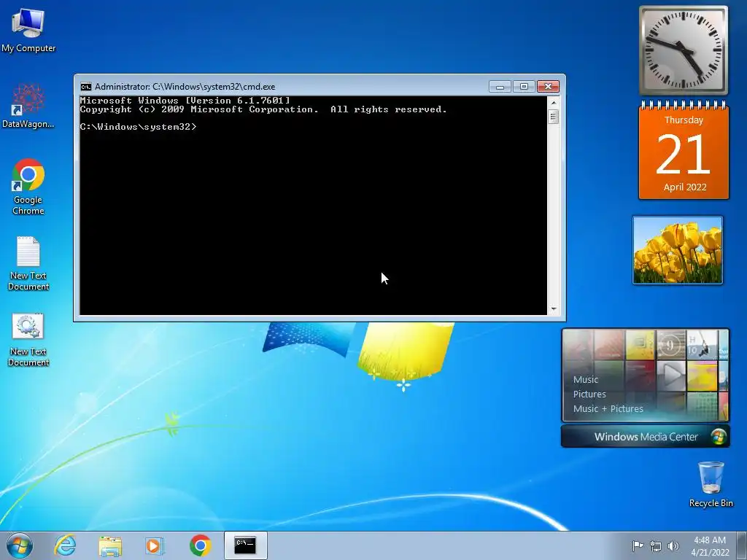The width and height of the screenshot is (747, 560).
Task: Click the Show desktop button at the taskbar edge
Action: pos(742,545)
